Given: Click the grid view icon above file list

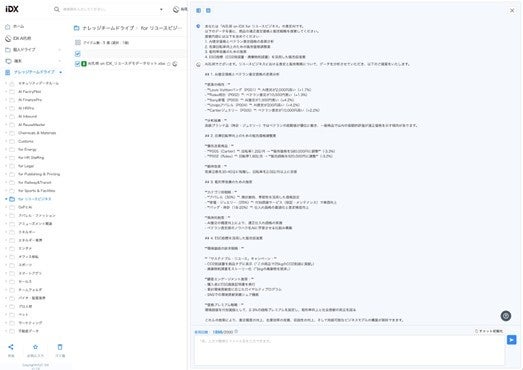Looking at the screenshot, I should (78, 42).
